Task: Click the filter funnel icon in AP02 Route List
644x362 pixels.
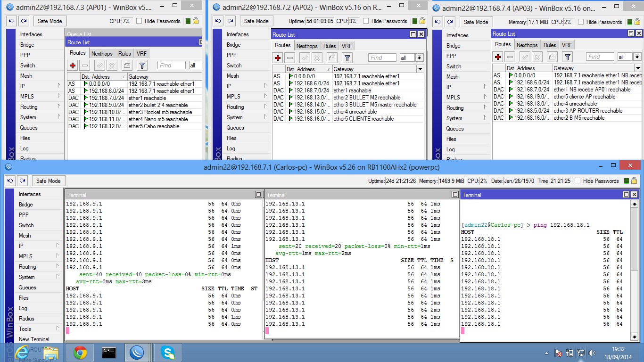Action: point(347,58)
